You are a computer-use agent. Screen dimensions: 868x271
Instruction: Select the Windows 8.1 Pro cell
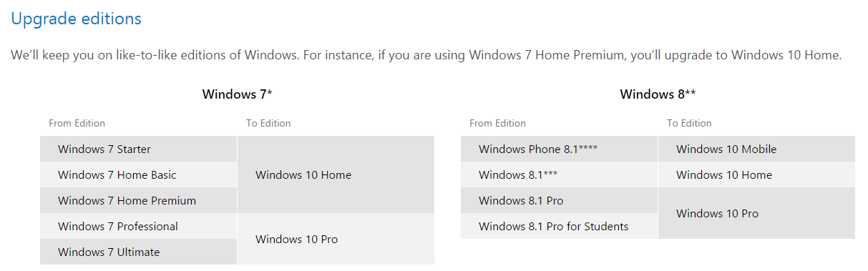[559, 200]
